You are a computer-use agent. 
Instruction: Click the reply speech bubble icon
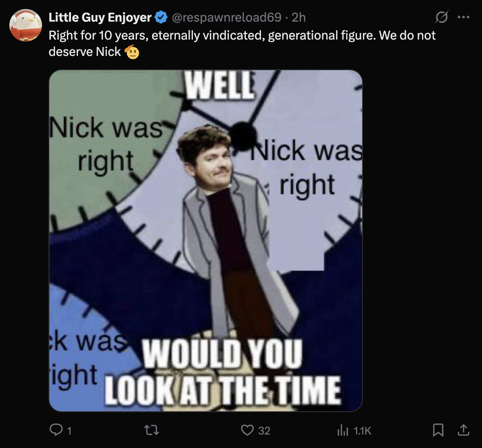[x=55, y=430]
